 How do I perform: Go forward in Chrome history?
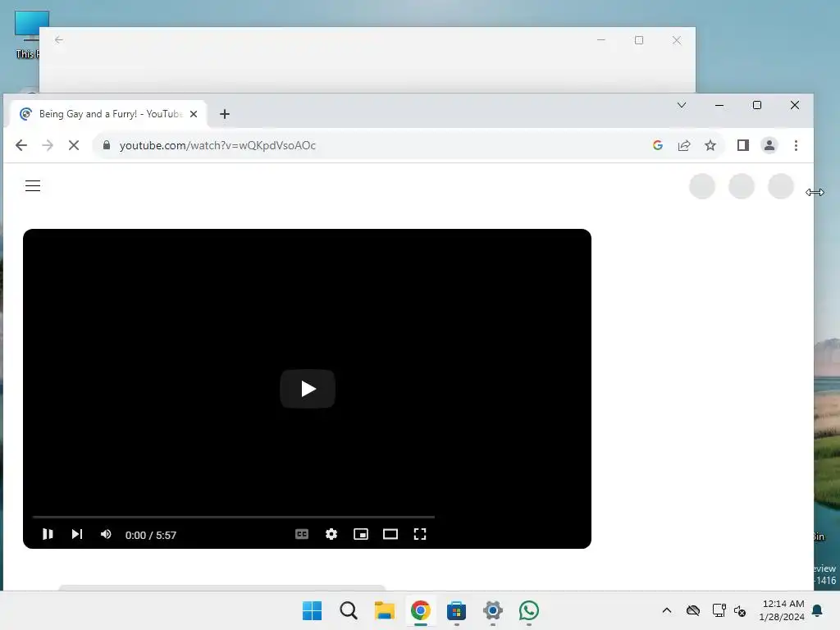[48, 145]
